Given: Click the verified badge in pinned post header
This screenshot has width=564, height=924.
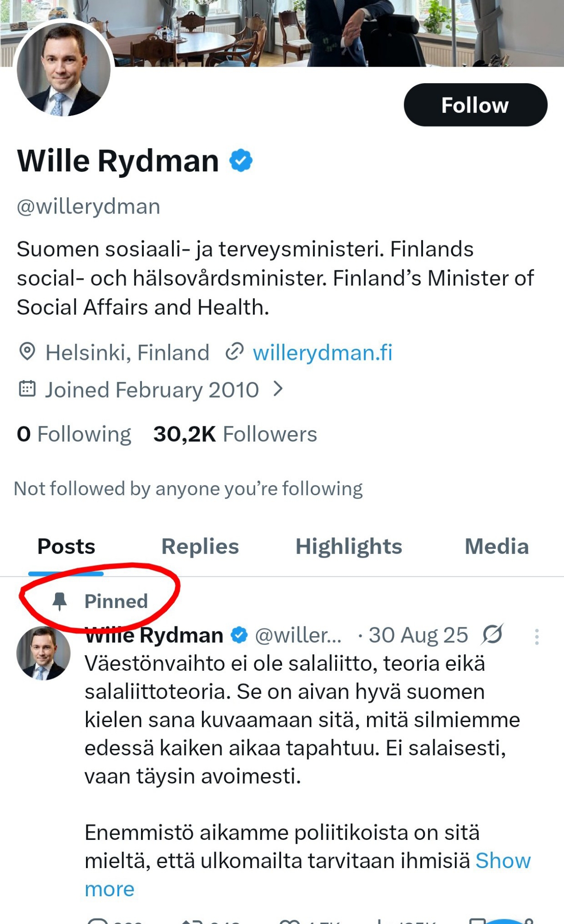Looking at the screenshot, I should [x=239, y=635].
